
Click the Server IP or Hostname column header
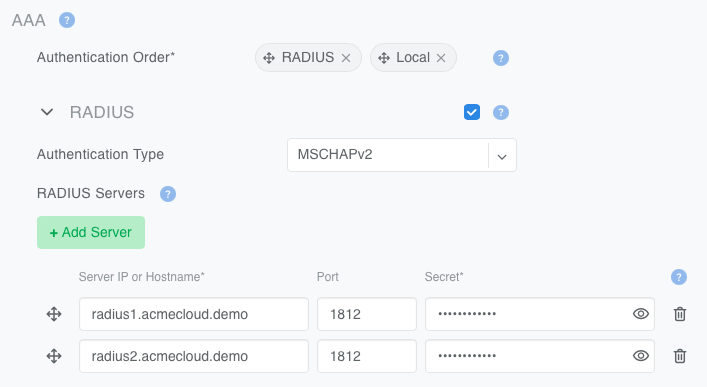click(142, 277)
